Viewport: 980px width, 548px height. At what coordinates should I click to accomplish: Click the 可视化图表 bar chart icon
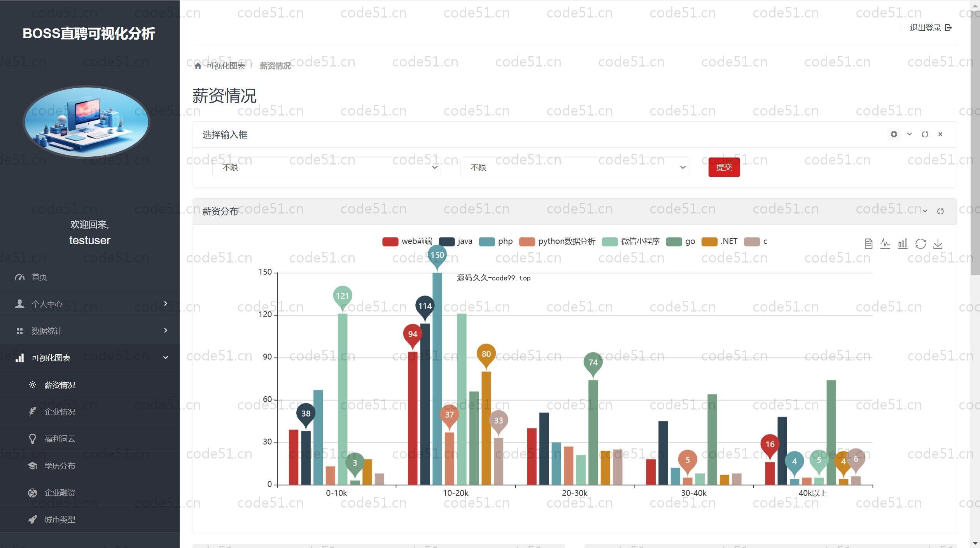(19, 358)
